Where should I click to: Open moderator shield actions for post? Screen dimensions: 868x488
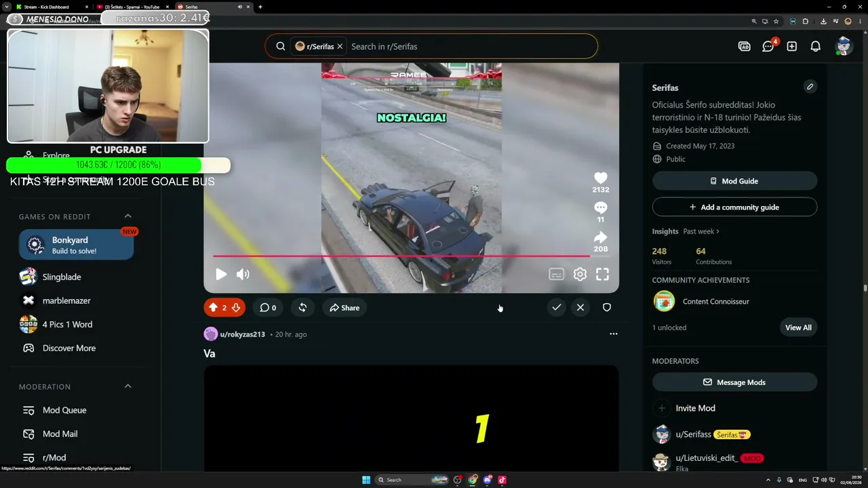[x=607, y=308]
